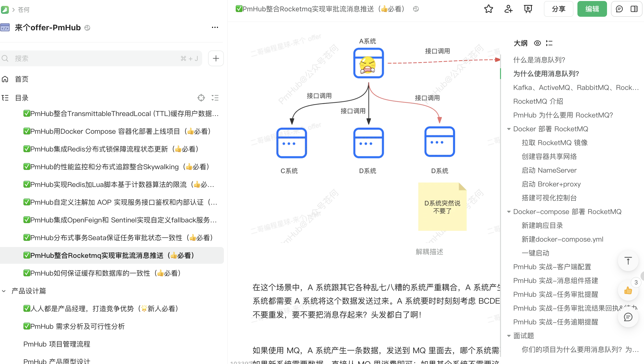This screenshot has width=644, height=364.
Task: Open the floating comment bubble at bottom right
Action: (x=628, y=317)
